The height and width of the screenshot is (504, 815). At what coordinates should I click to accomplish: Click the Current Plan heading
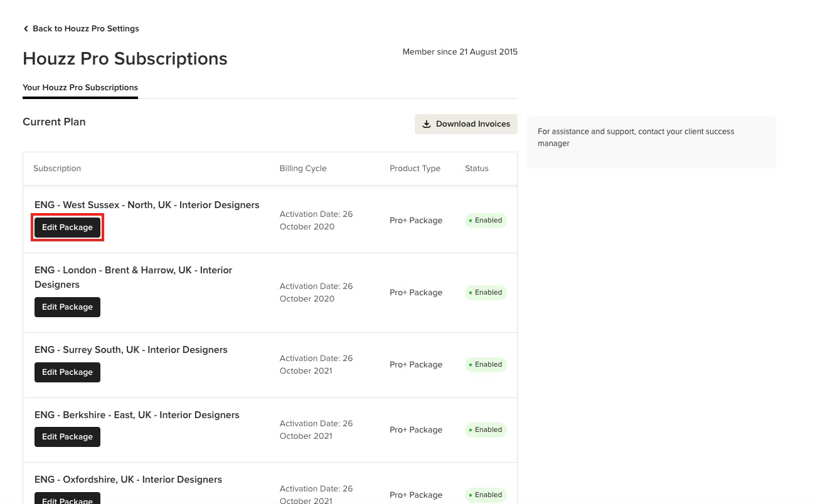[x=54, y=122]
